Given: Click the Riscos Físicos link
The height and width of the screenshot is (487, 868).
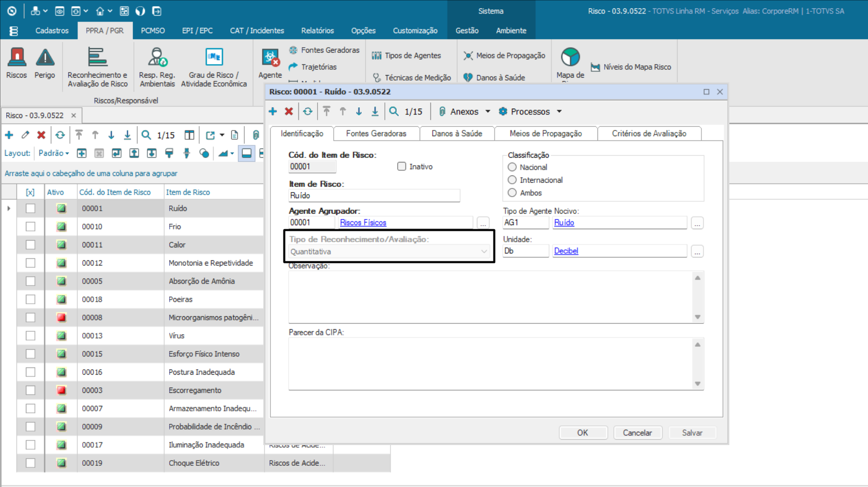Looking at the screenshot, I should (363, 223).
